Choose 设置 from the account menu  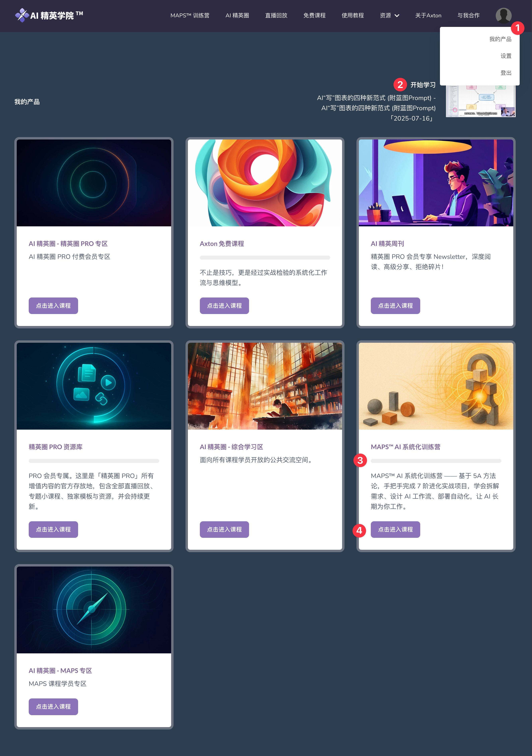[x=506, y=56]
